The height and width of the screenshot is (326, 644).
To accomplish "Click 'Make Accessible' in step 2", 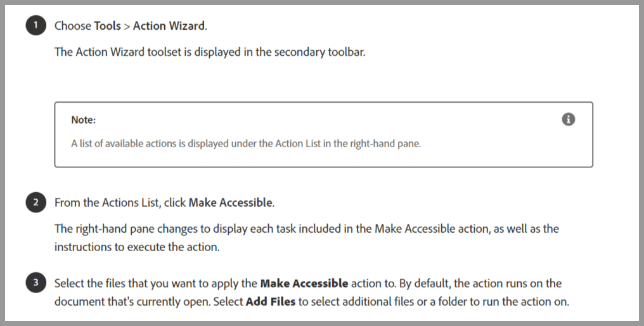I will [231, 203].
